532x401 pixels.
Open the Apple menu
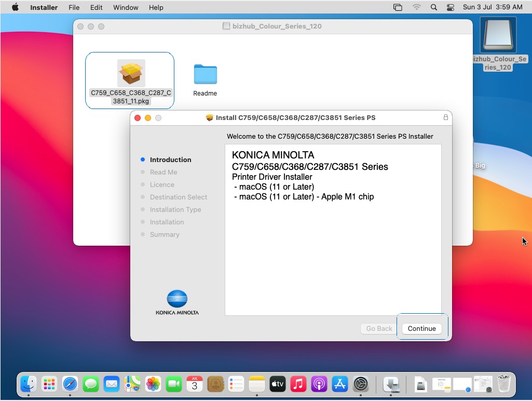(x=15, y=7)
